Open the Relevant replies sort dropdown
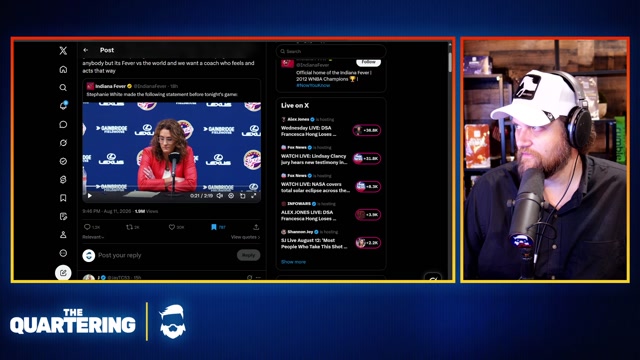 93,237
